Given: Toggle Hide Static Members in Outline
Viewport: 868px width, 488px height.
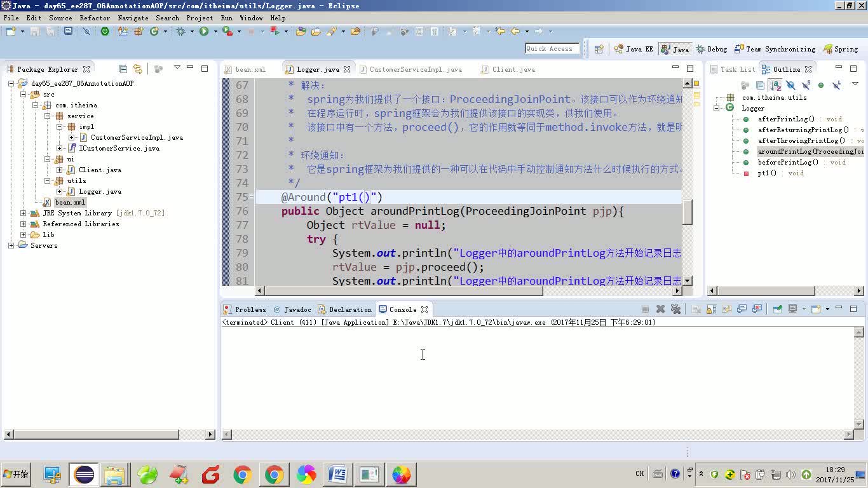Looking at the screenshot, I should pyautogui.click(x=806, y=85).
